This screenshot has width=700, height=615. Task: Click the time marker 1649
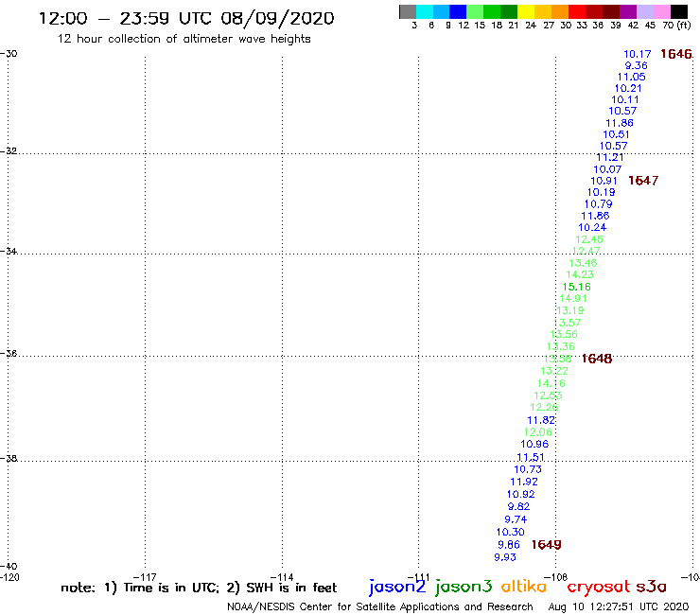(546, 545)
